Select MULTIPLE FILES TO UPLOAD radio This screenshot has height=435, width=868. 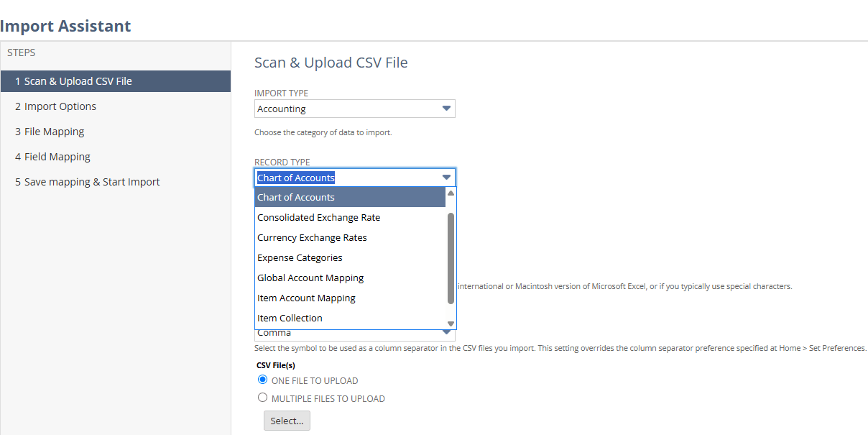pyautogui.click(x=262, y=398)
